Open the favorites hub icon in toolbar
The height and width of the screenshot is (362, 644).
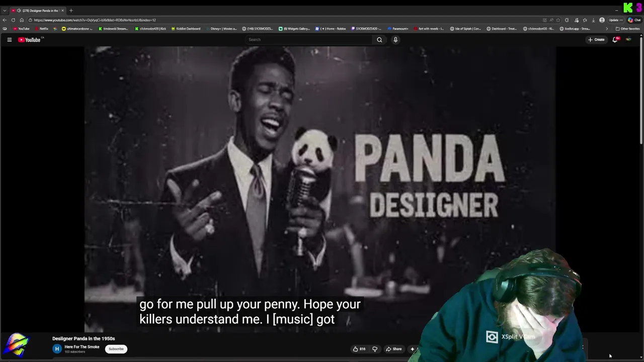[x=585, y=20]
